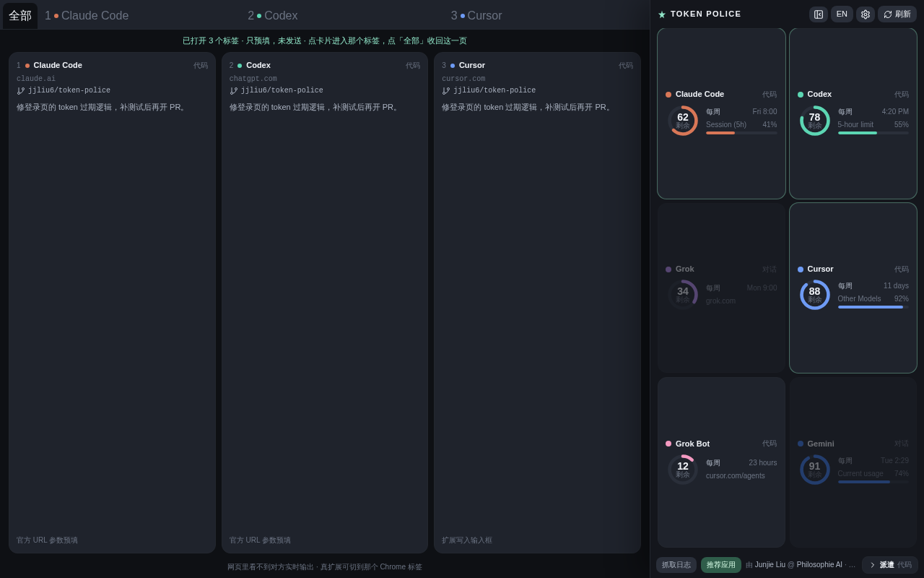Screen dimensions: 924x578
Task: Click the Grok Bot 12 remaining ring
Action: tap(683, 470)
